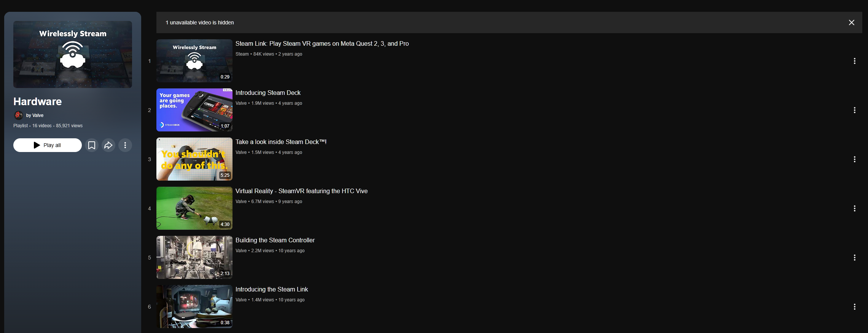
Task: Play the 0:38 Steam Link thumbnail
Action: click(194, 307)
